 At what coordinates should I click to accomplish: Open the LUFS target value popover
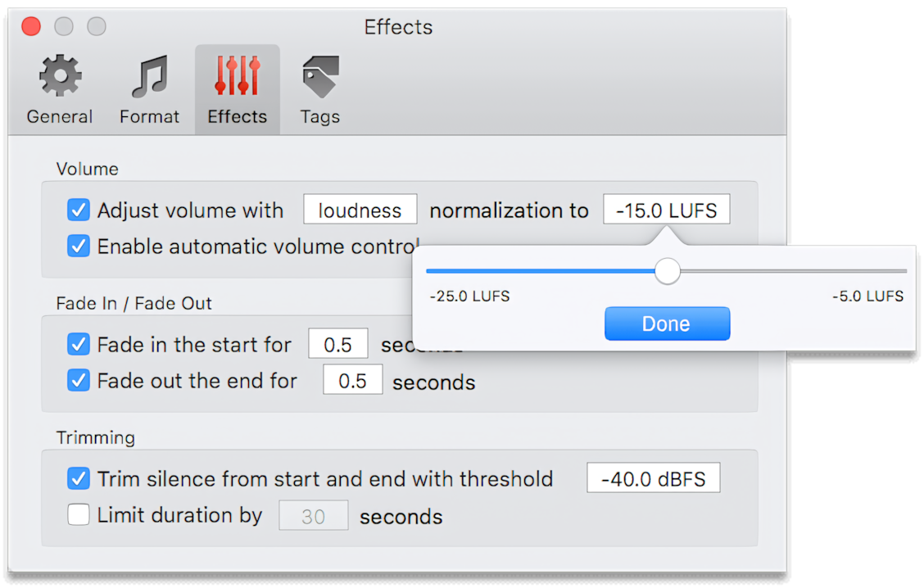pos(666,210)
